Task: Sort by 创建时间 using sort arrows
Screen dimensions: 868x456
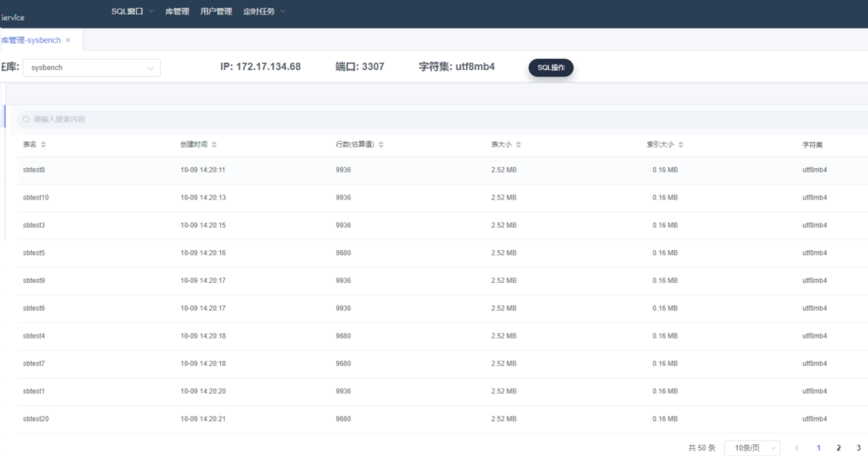Action: click(x=214, y=145)
